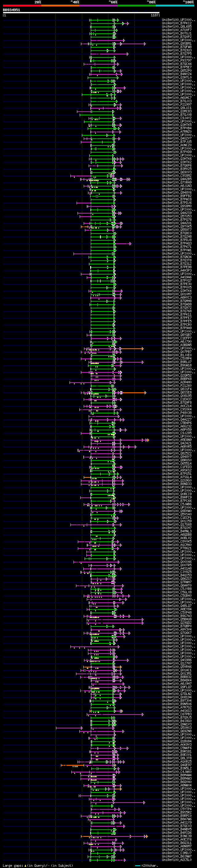197x868 pixels.
Task: Select hit label UniRef100_Q3HTK4
Action: (177, 291)
